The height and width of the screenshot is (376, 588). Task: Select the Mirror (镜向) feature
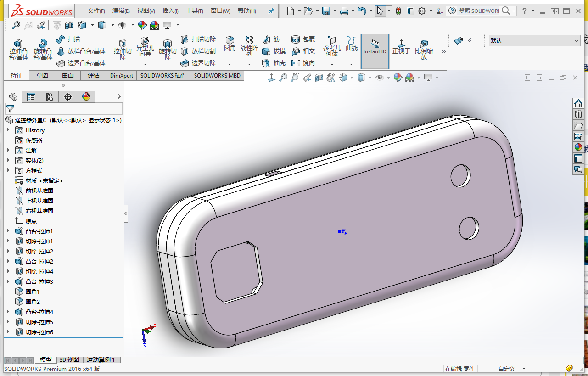point(303,63)
